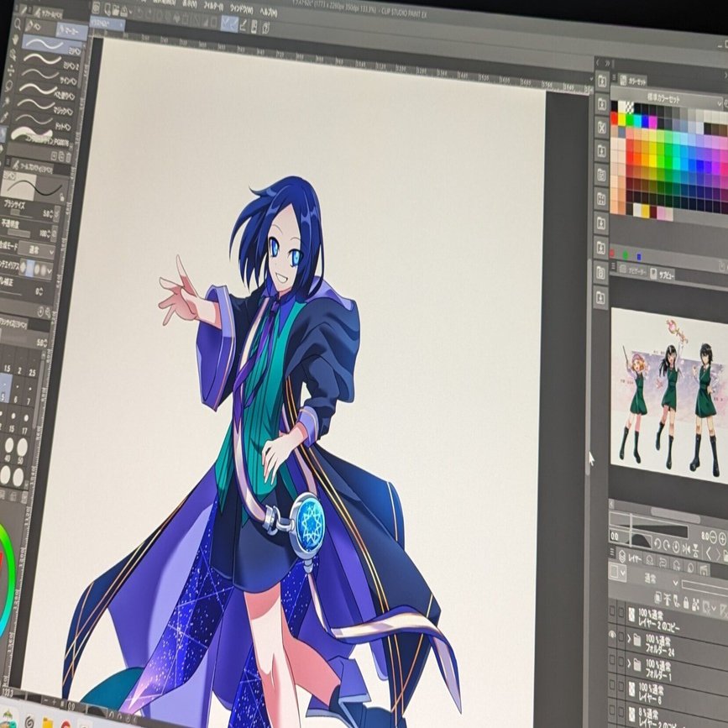Viewport: 728px width, 728px height.
Task: Zoom in navigator with plus icon
Action: point(722,540)
